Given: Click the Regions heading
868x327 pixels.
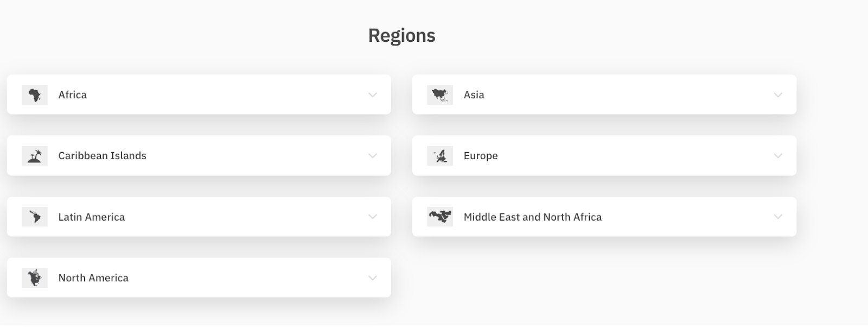Looking at the screenshot, I should (x=402, y=36).
